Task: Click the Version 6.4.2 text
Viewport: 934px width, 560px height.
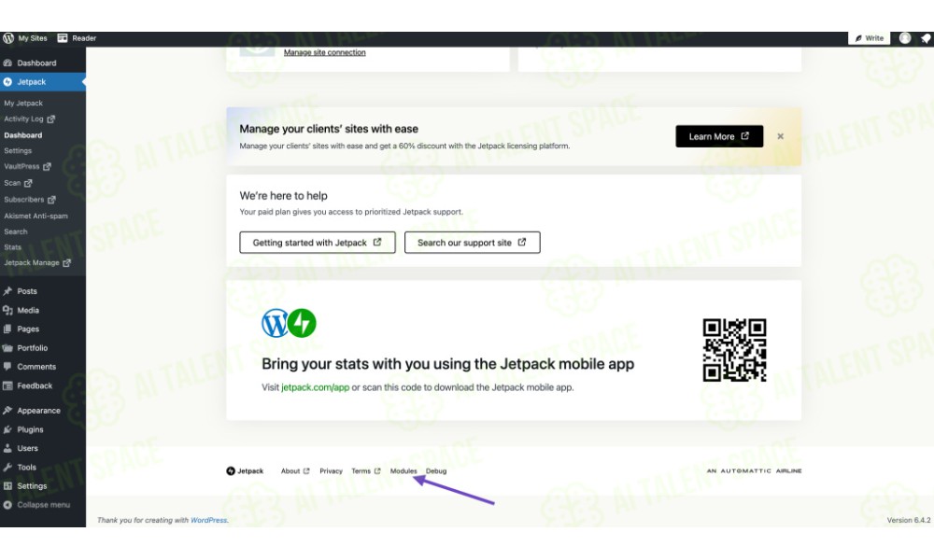Action: 909,520
